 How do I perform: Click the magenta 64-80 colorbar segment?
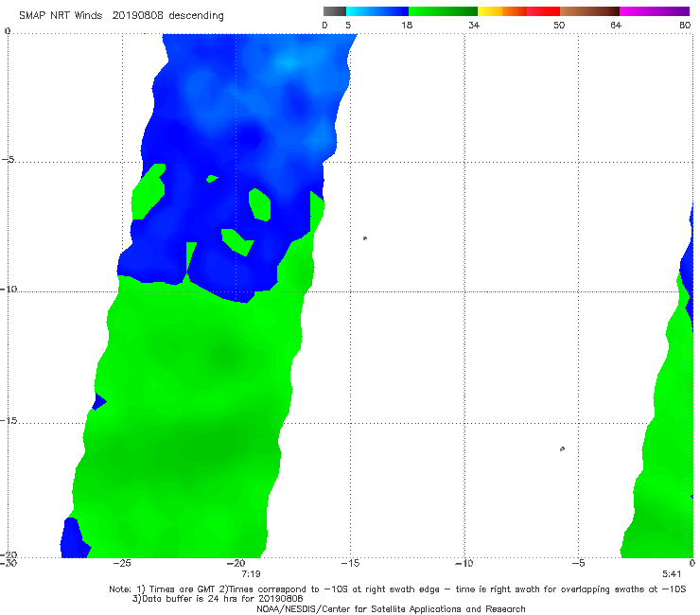pyautogui.click(x=655, y=11)
